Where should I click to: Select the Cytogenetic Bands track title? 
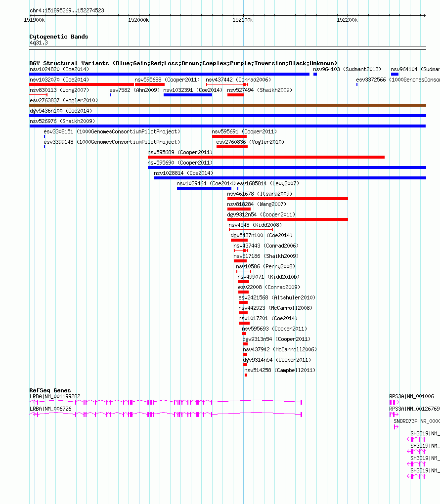pos(59,37)
